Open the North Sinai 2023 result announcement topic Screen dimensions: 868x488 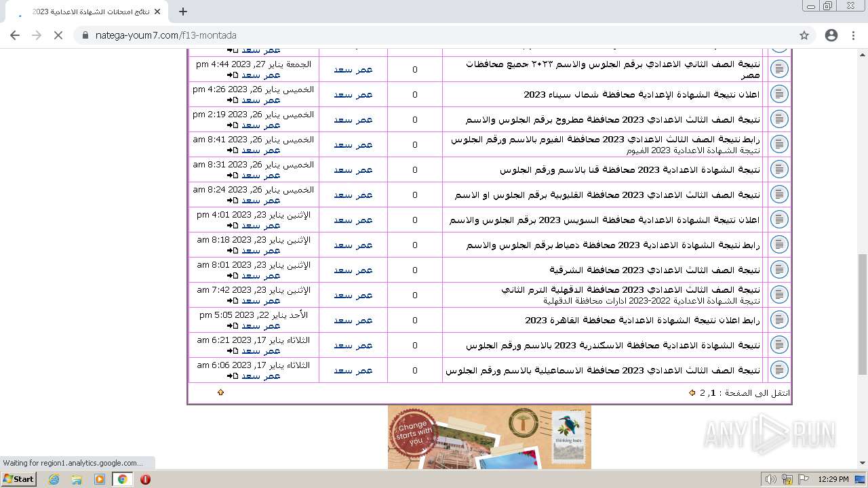click(x=642, y=94)
